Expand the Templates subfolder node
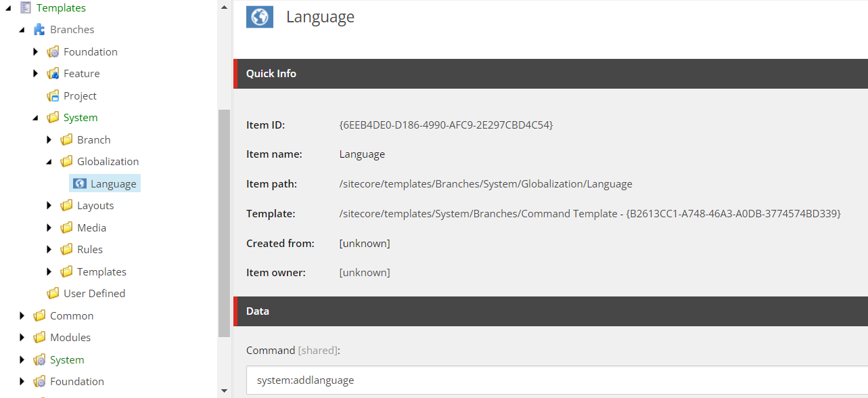The height and width of the screenshot is (398, 868). click(x=49, y=272)
